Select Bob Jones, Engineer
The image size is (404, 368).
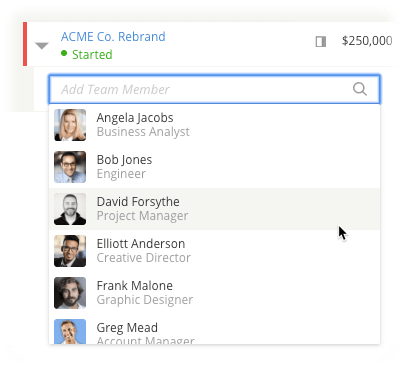point(214,167)
